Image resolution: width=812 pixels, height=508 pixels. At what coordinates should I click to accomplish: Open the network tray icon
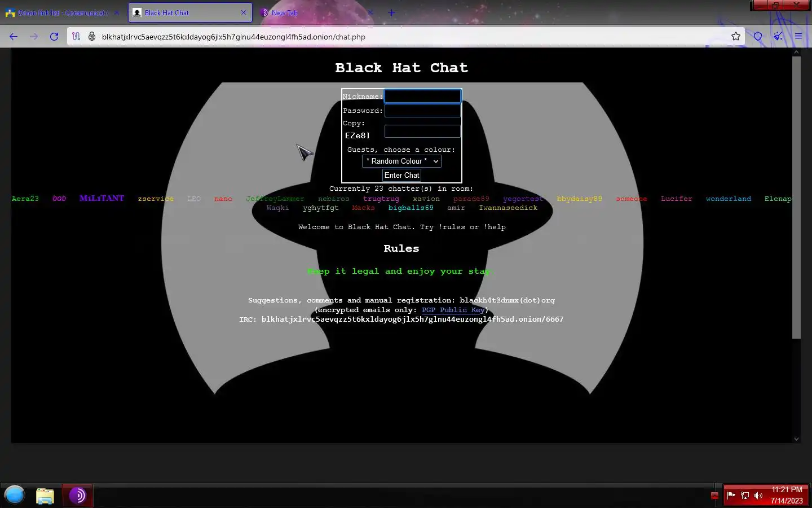pos(745,496)
